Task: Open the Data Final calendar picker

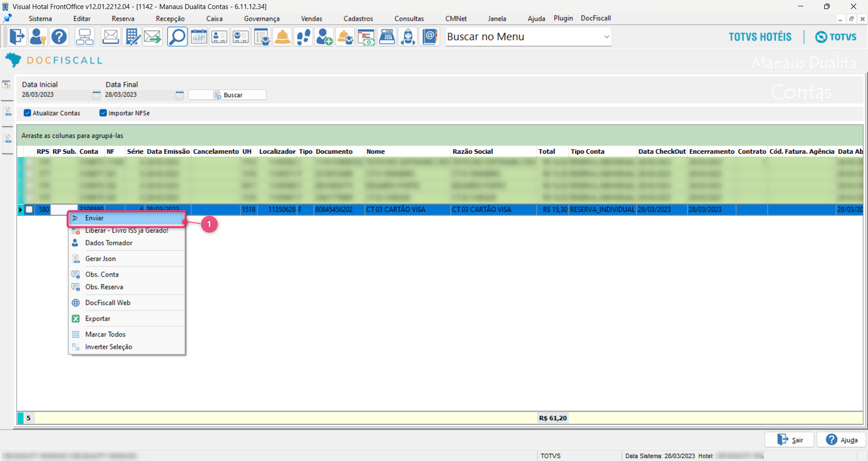Action: tap(179, 95)
